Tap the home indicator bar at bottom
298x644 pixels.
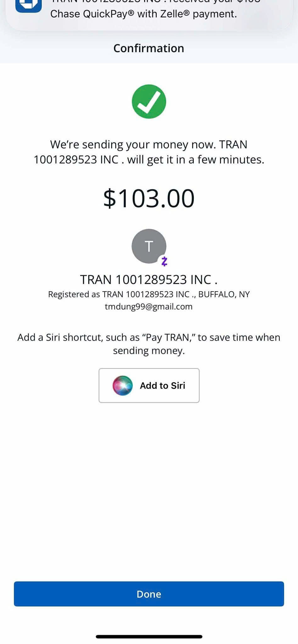pyautogui.click(x=149, y=637)
